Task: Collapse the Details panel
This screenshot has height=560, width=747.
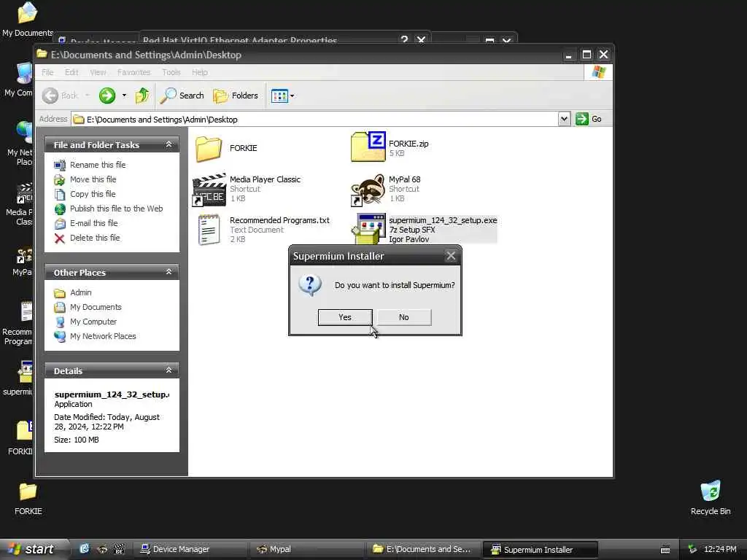Action: point(169,370)
